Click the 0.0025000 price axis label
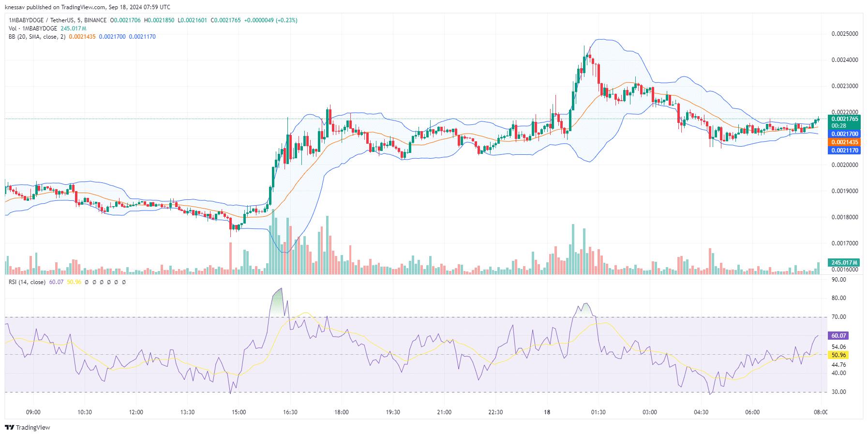Image resolution: width=868 pixels, height=436 pixels. pyautogui.click(x=845, y=34)
